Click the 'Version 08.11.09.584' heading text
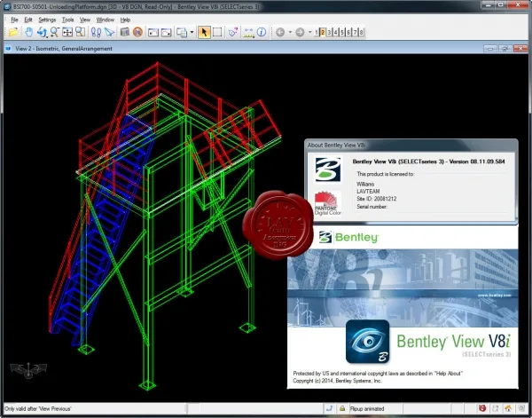Image resolution: width=532 pixels, height=418 pixels. coord(477,162)
